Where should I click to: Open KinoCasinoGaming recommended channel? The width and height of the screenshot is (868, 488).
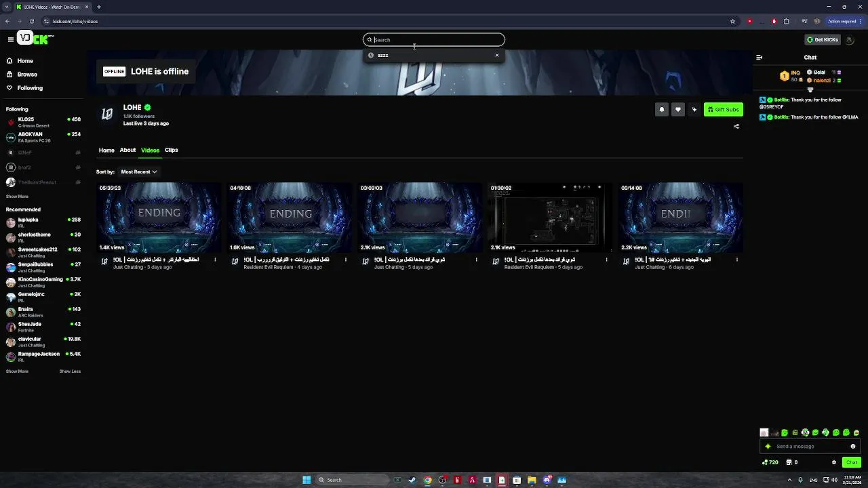click(43, 282)
